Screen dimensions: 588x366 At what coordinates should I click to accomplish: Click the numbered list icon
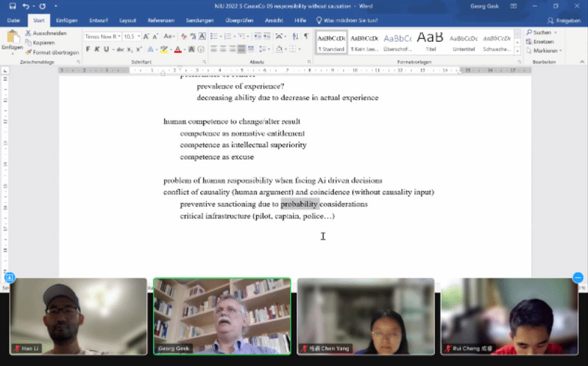point(227,36)
